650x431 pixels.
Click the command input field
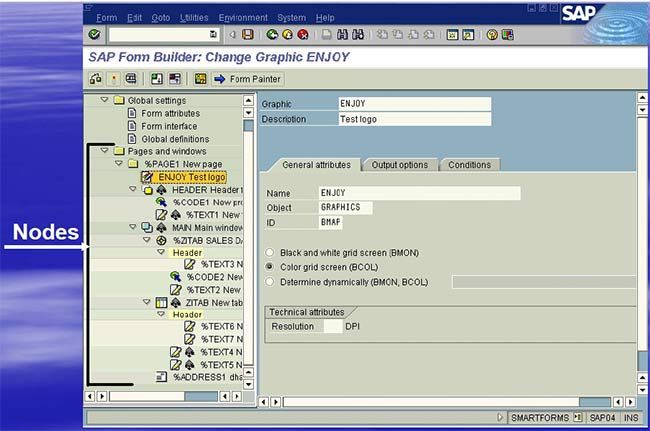(x=160, y=34)
